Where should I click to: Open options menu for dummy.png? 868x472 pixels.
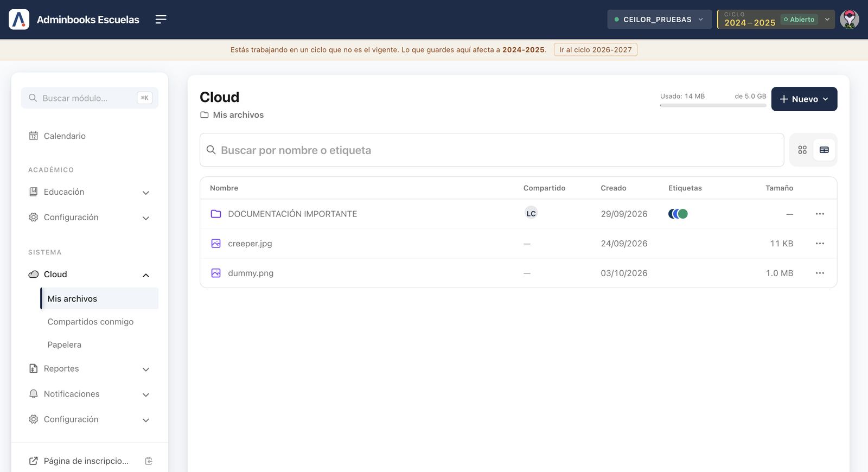pos(820,273)
